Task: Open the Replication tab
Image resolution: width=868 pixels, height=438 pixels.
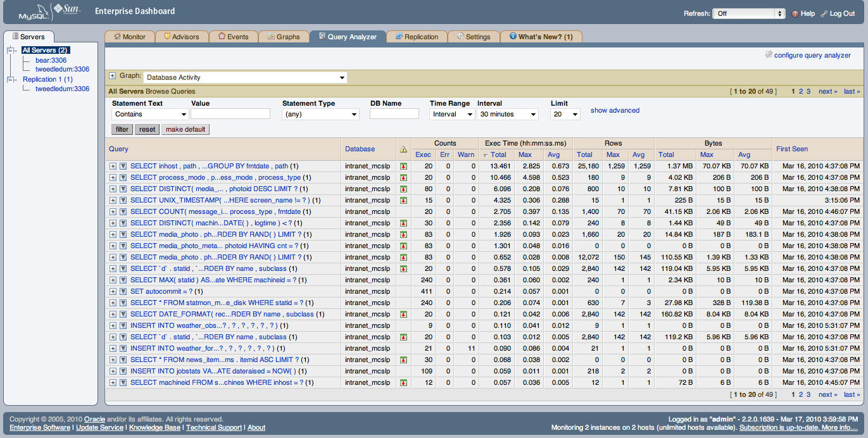Action: [x=417, y=37]
